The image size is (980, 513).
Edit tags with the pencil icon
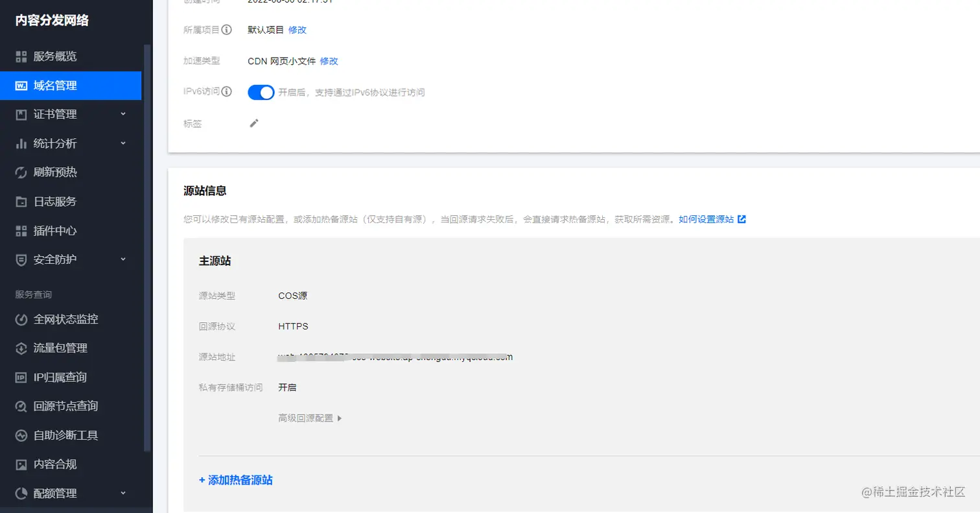pos(254,123)
